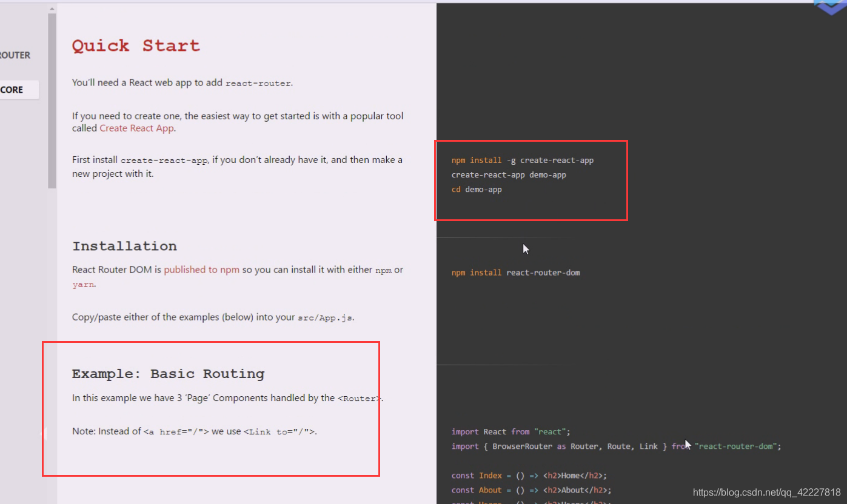Click the code line npm install react-router-dom
847x504 pixels.
pyautogui.click(x=515, y=273)
